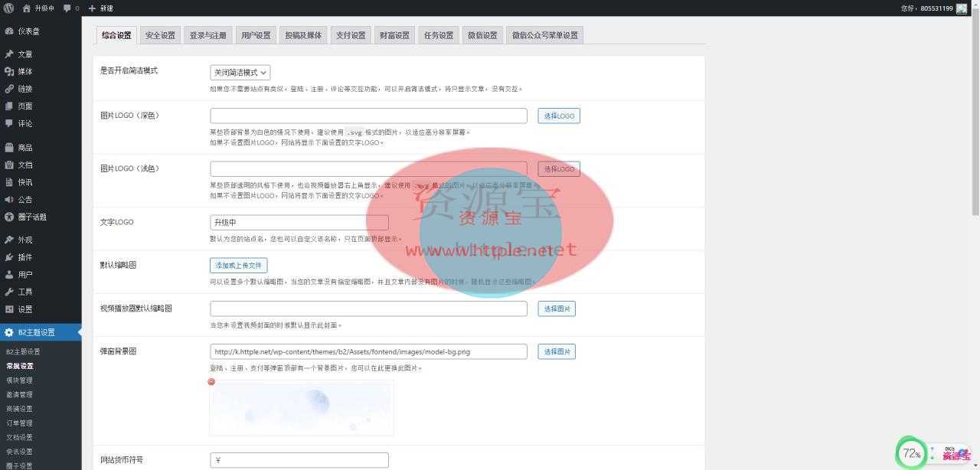The image size is (980, 470).
Task: Open 仪表盘 dashboard icon in sidebar
Action: point(8,31)
